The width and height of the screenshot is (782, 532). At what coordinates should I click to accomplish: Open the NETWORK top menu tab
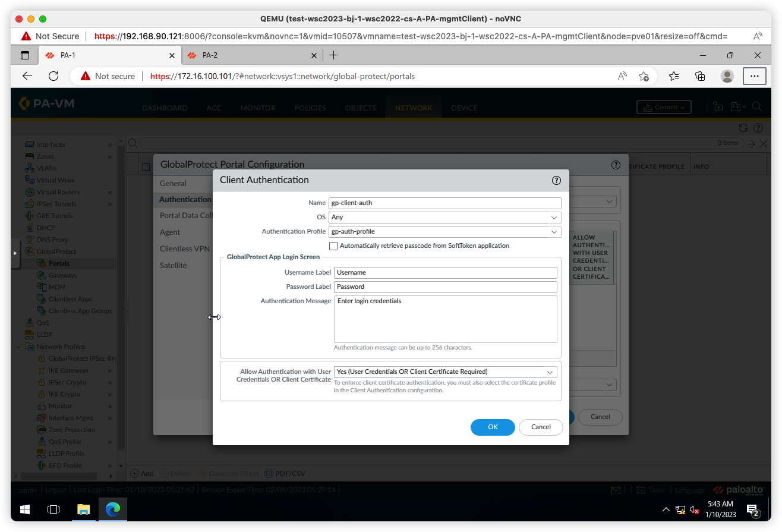click(x=414, y=108)
